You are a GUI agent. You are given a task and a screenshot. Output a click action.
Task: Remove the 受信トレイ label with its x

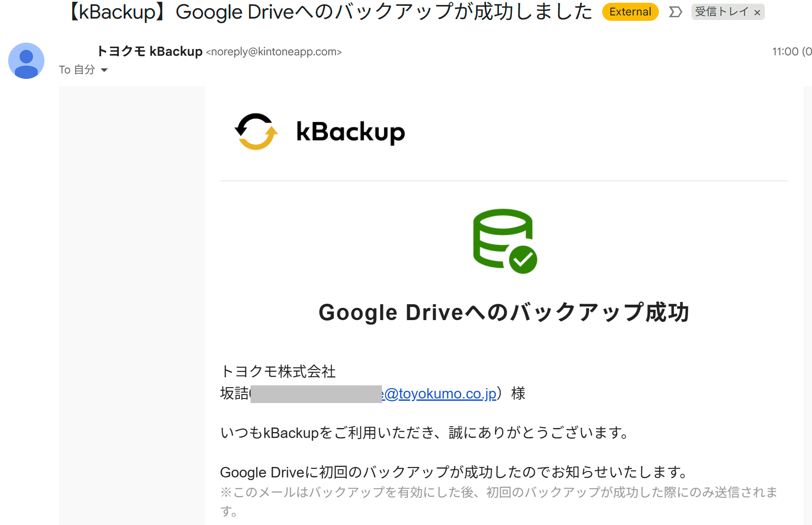click(757, 13)
